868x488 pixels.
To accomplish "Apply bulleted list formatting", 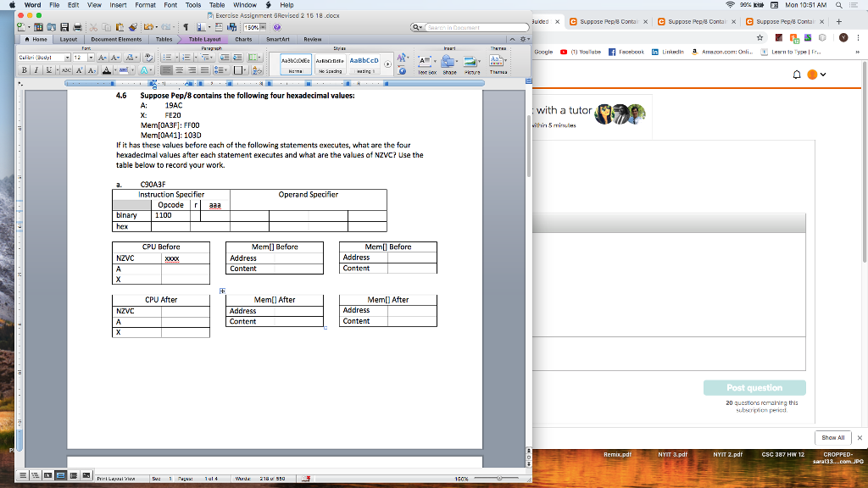I will click(x=168, y=58).
